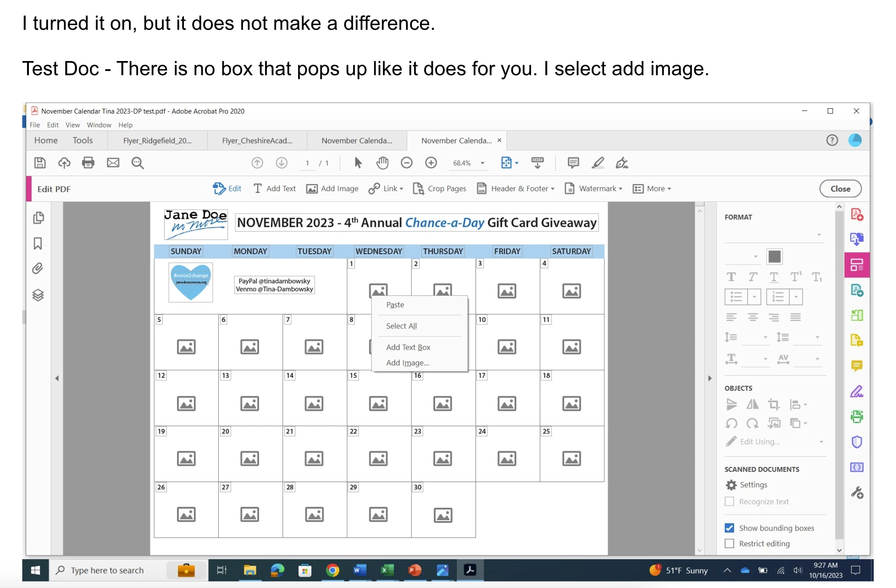Open the Attachments paperclip panel

click(x=38, y=268)
